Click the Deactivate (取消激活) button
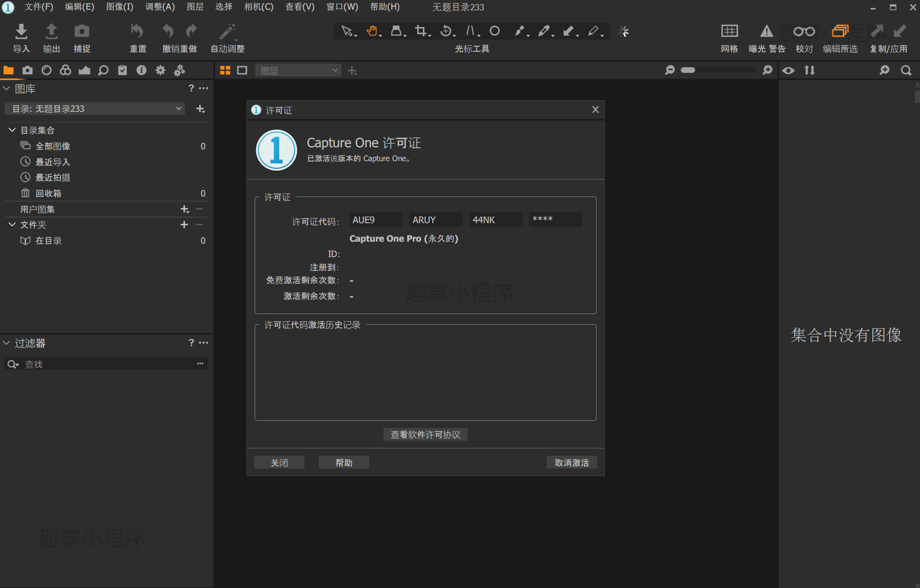The image size is (920, 588). pyautogui.click(x=572, y=462)
